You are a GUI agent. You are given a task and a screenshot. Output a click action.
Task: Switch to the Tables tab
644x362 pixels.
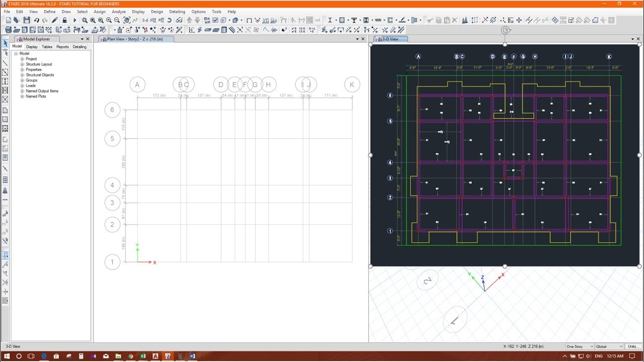tap(47, 46)
